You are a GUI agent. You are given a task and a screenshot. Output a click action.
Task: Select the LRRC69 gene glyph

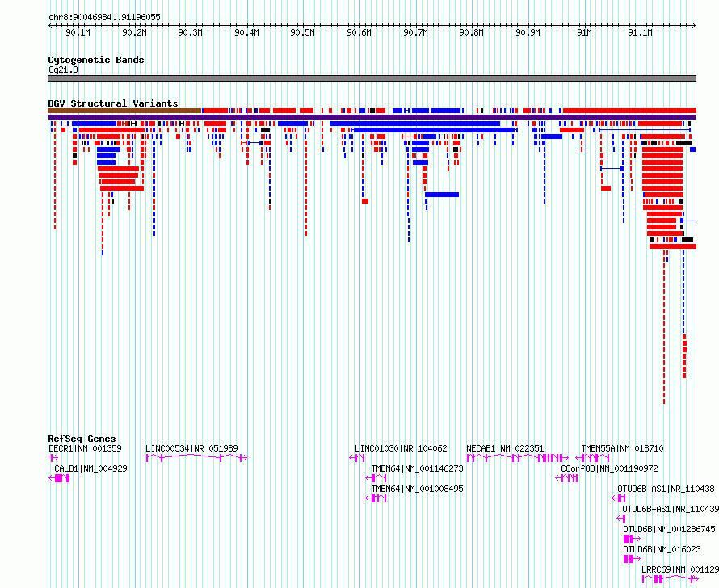tap(670, 579)
